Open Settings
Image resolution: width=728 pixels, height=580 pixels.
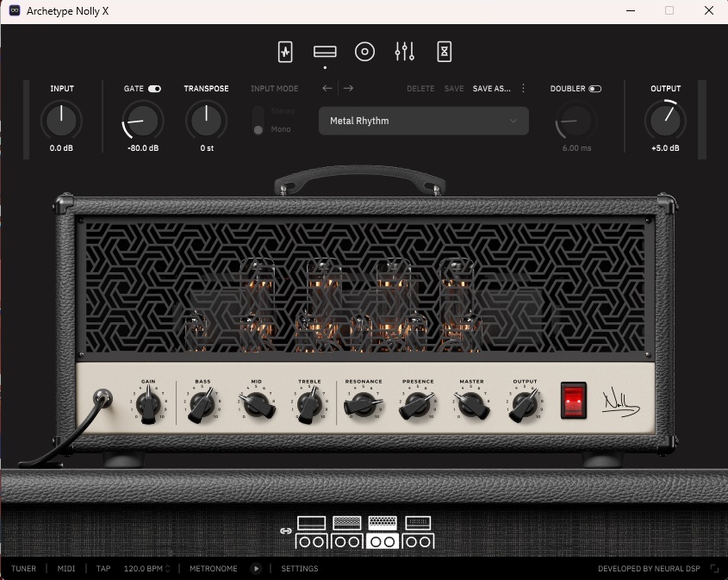(x=300, y=569)
